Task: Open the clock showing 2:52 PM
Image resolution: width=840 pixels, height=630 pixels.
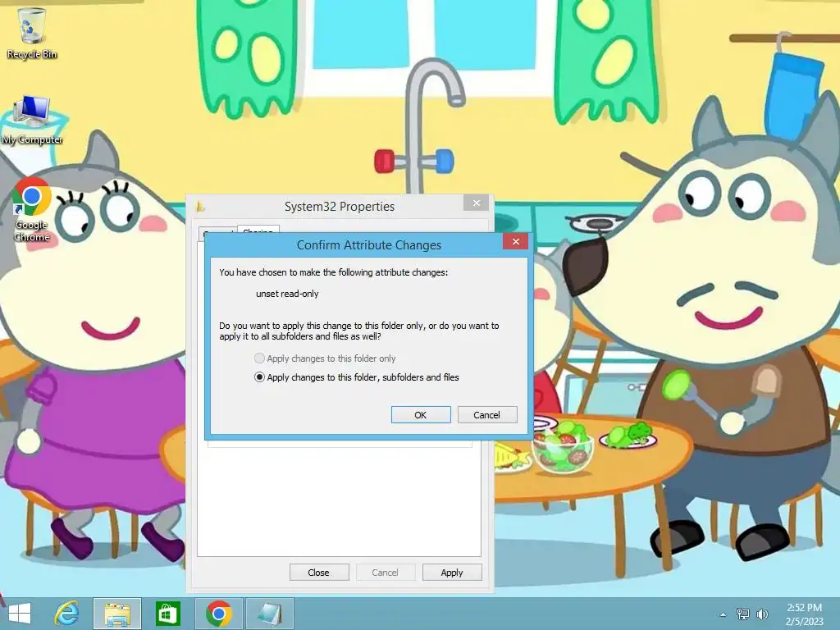Action: click(804, 614)
